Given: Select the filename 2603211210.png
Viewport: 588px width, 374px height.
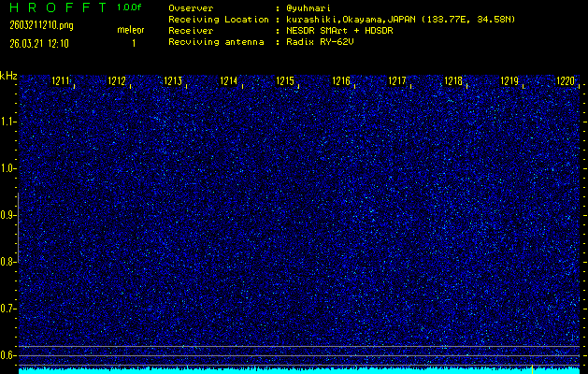Looking at the screenshot, I should point(41,25).
